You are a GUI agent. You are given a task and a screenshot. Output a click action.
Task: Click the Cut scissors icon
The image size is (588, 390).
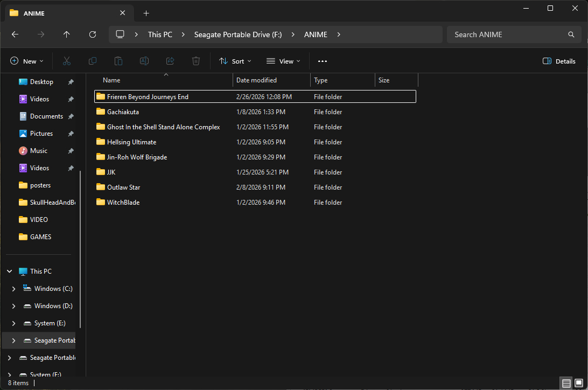pyautogui.click(x=67, y=61)
